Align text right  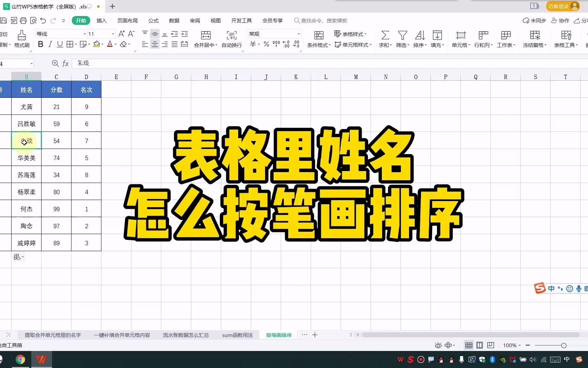click(x=165, y=44)
